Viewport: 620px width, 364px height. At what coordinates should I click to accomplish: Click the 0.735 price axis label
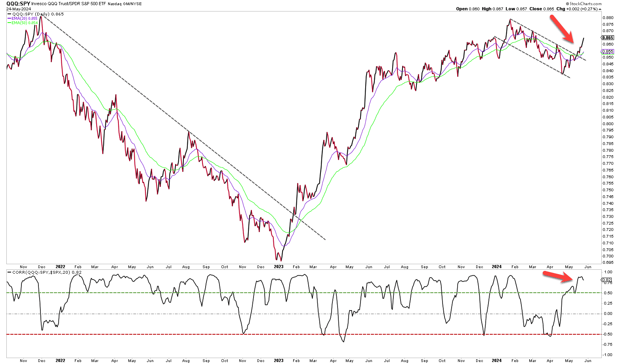pyautogui.click(x=608, y=210)
